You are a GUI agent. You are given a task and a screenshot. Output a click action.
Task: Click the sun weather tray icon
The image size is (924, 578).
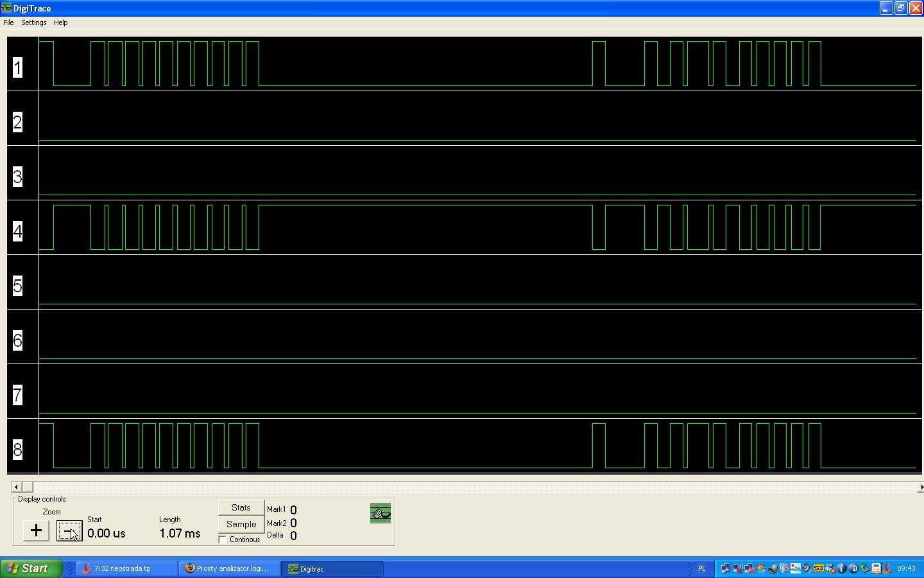pos(761,568)
